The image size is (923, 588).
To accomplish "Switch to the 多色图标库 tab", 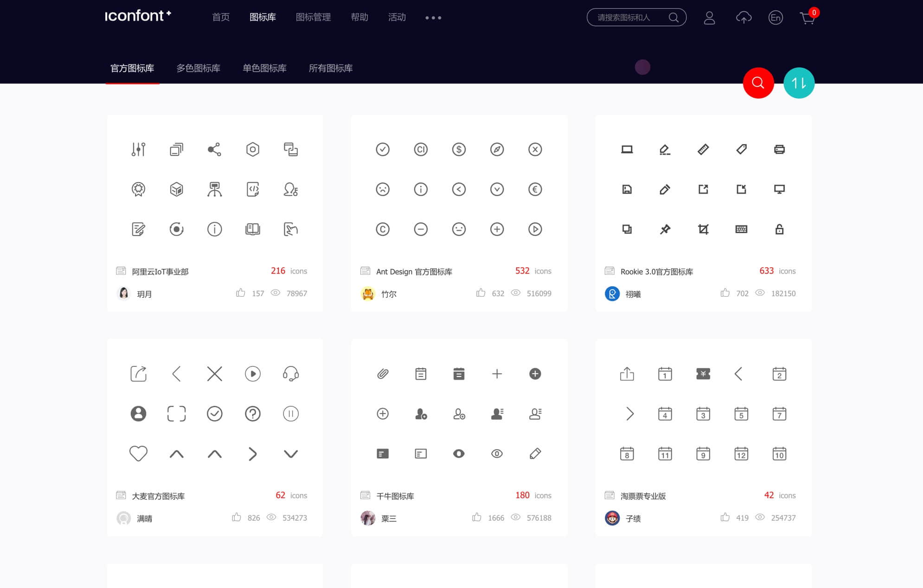I will pyautogui.click(x=198, y=68).
